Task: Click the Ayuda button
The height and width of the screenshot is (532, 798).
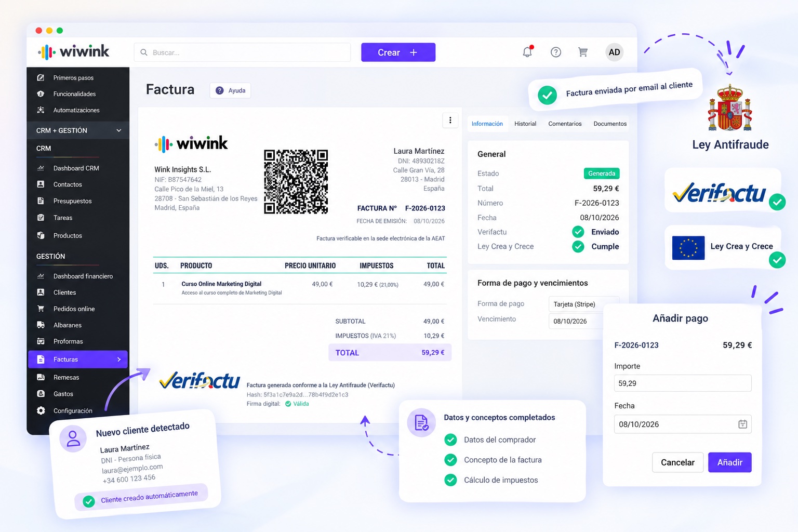Action: coord(231,90)
